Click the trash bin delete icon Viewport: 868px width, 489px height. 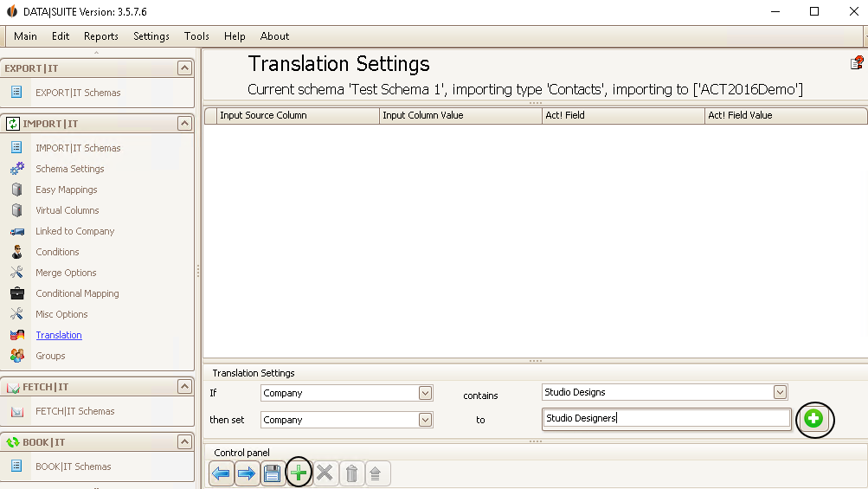tap(351, 473)
